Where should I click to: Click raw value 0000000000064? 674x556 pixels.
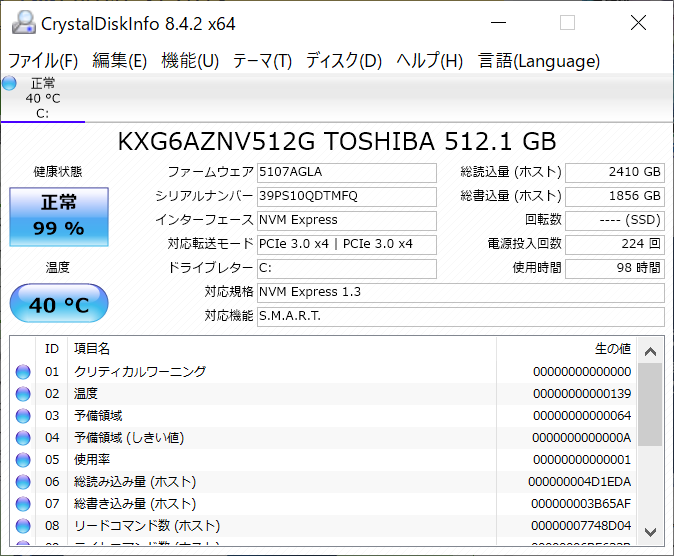(582, 416)
